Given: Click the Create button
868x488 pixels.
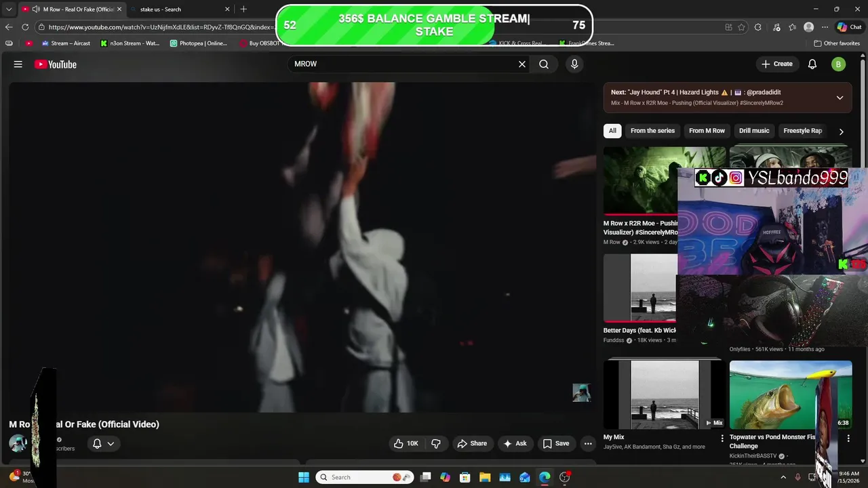Looking at the screenshot, I should (x=777, y=64).
